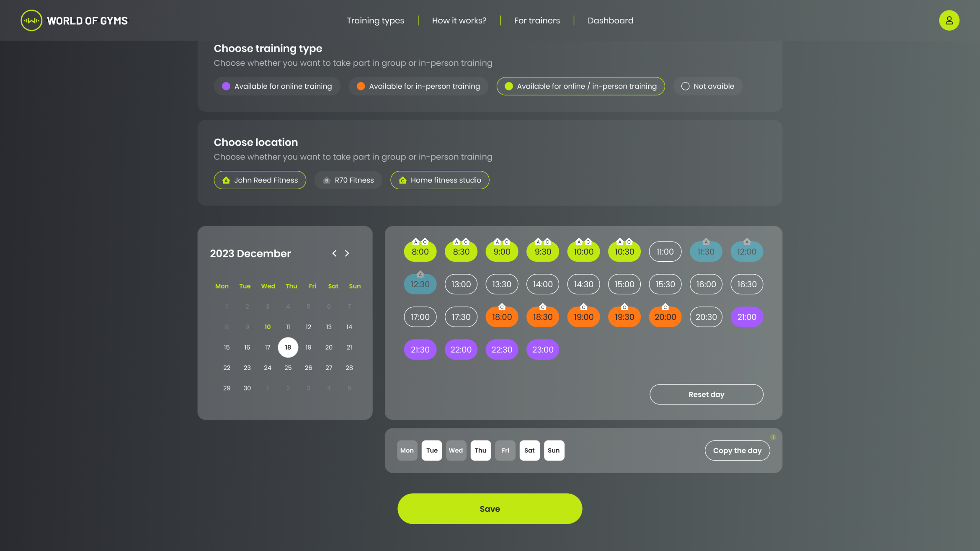This screenshot has height=551, width=980.
Task: Toggle the 11:00 time slot on
Action: pyautogui.click(x=665, y=251)
